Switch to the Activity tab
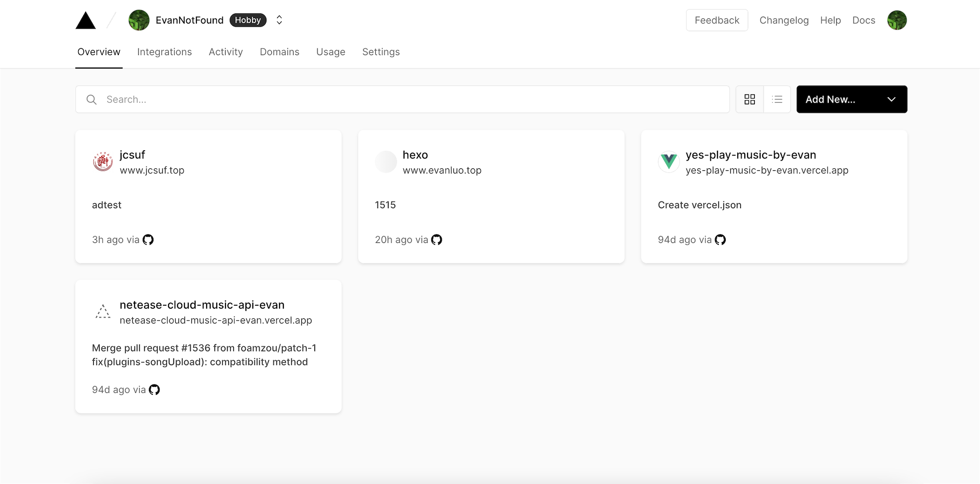Viewport: 980px width, 484px height. (x=226, y=52)
